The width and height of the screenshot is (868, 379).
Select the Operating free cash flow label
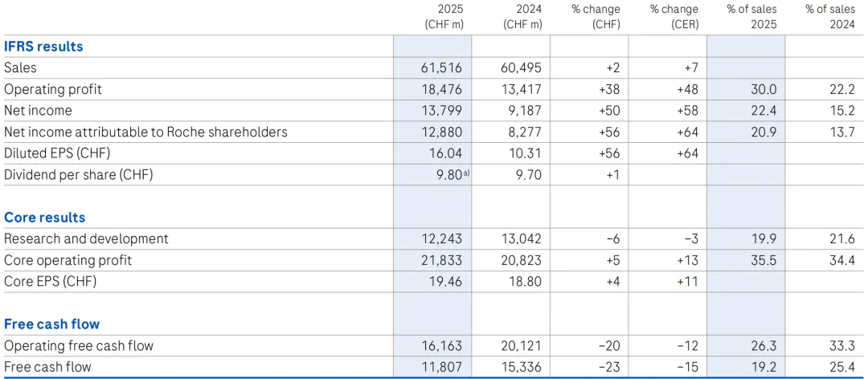pyautogui.click(x=79, y=346)
